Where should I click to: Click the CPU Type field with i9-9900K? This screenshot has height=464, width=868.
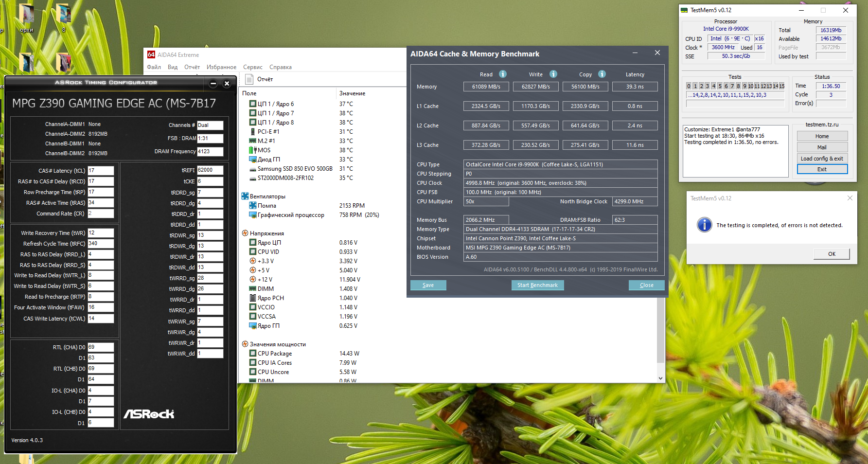point(561,164)
